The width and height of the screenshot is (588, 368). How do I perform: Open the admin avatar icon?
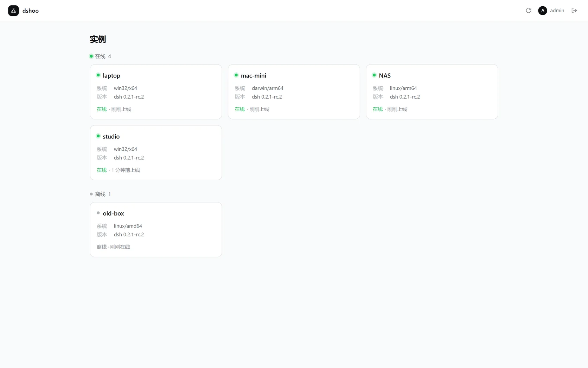pos(543,11)
